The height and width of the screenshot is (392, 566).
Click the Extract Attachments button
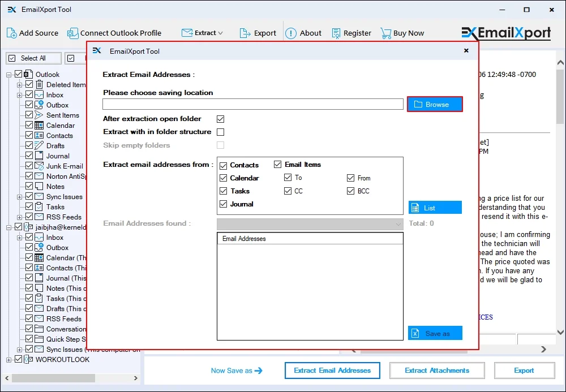point(437,371)
